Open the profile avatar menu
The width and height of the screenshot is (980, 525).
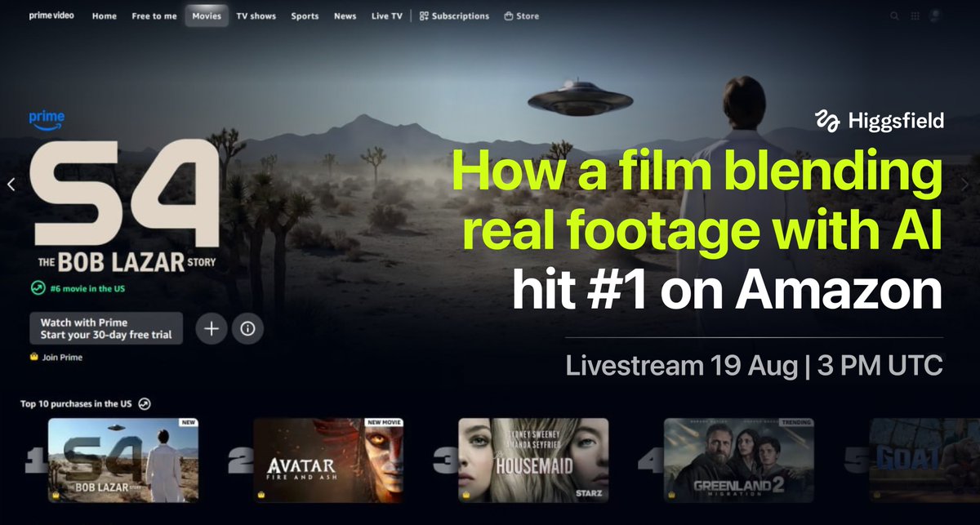tap(936, 16)
